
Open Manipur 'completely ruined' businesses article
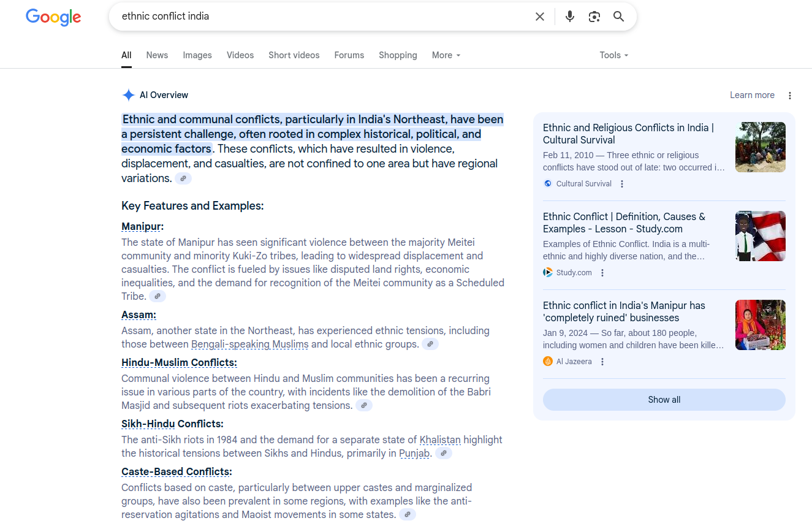pos(624,311)
